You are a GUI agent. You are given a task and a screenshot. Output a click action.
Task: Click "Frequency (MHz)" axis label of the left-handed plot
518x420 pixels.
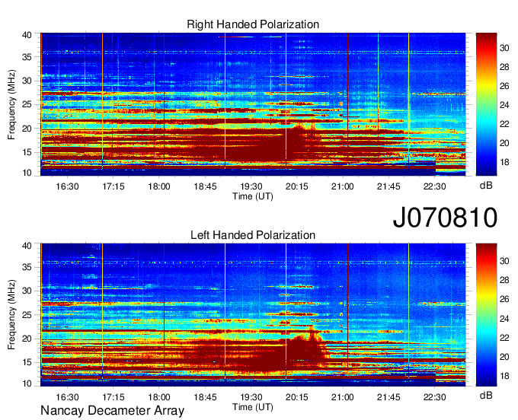click(12, 315)
